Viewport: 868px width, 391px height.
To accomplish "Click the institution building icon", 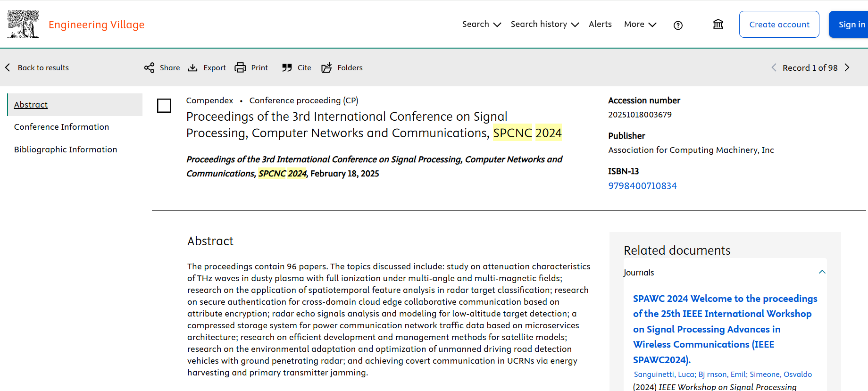I will tap(718, 24).
